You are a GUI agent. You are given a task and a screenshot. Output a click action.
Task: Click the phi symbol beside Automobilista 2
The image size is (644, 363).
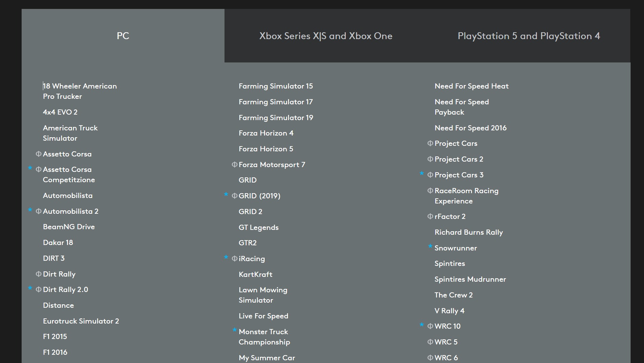tap(38, 211)
